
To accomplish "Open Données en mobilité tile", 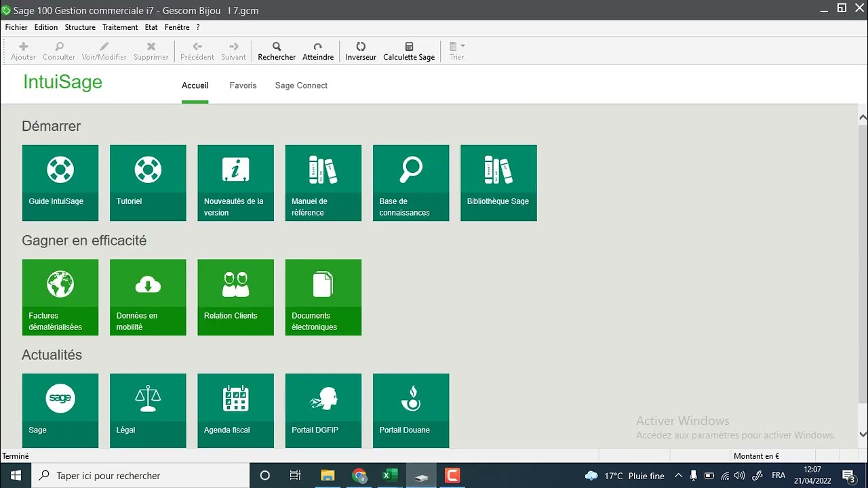I will [x=148, y=298].
